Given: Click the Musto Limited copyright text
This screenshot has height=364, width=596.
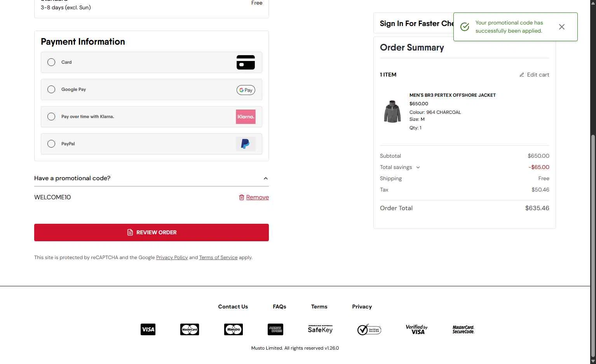Looking at the screenshot, I should click(295, 348).
